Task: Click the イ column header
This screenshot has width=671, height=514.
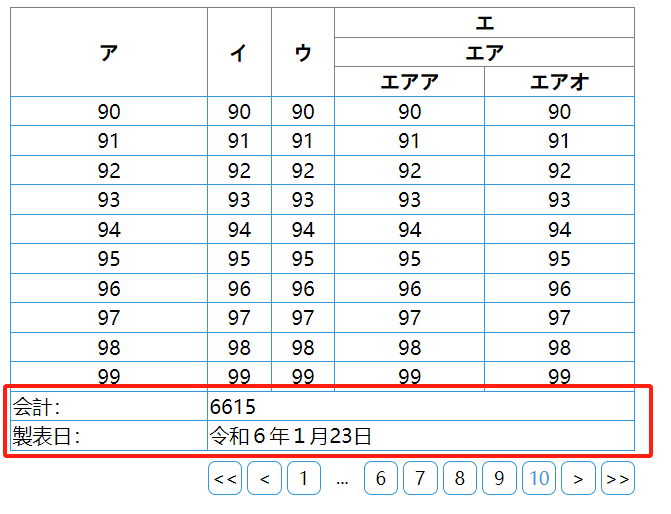Action: coord(239,52)
